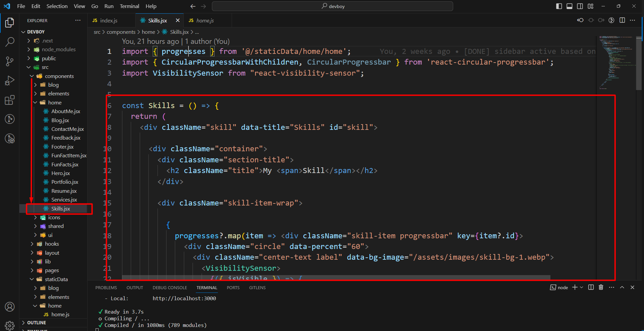Open new terminal launch profile dropdown arrow
The width and height of the screenshot is (644, 331).
582,287
